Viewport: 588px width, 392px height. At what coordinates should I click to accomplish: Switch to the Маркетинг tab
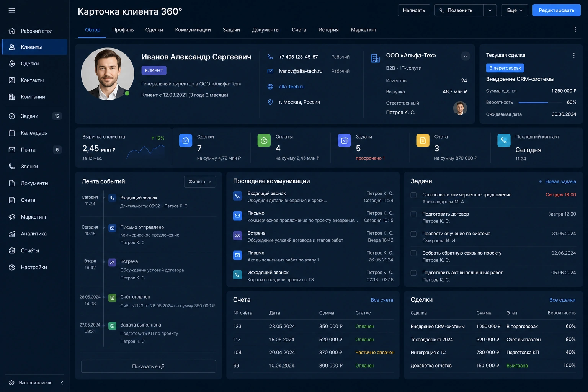(364, 30)
